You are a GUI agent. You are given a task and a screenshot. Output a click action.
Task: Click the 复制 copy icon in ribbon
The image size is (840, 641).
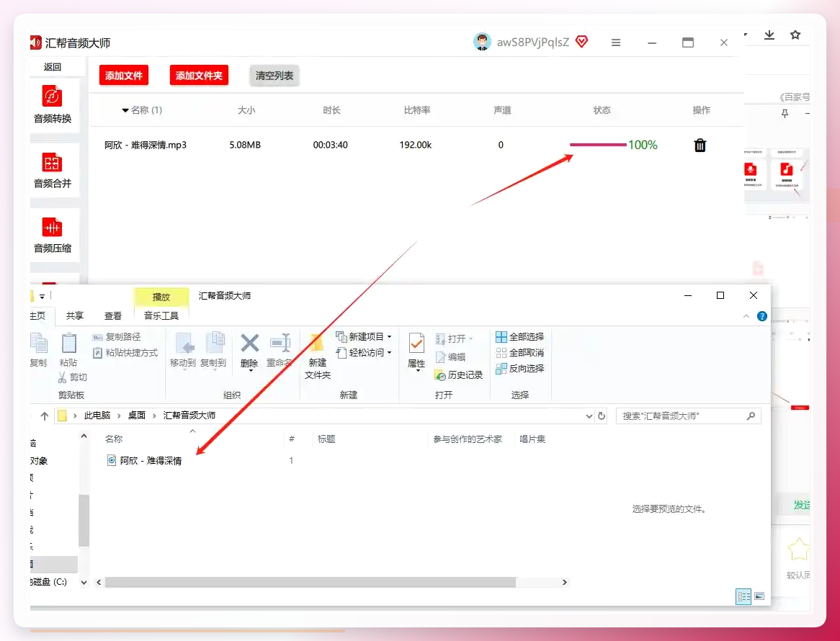[39, 344]
